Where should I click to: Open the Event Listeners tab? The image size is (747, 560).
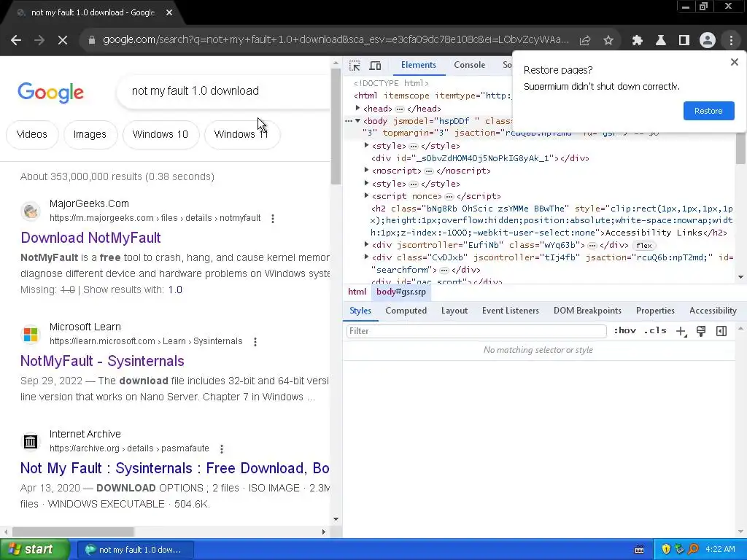[510, 311]
